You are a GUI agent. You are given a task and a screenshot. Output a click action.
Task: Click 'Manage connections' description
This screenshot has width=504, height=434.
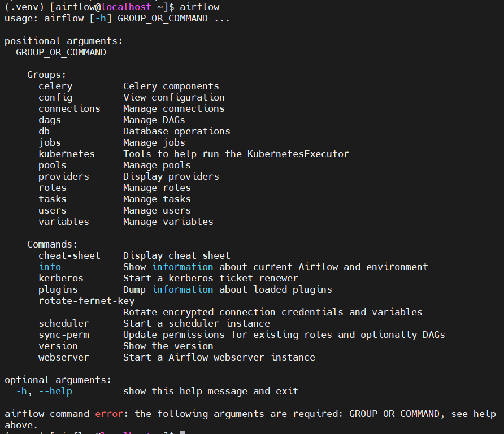tap(174, 109)
